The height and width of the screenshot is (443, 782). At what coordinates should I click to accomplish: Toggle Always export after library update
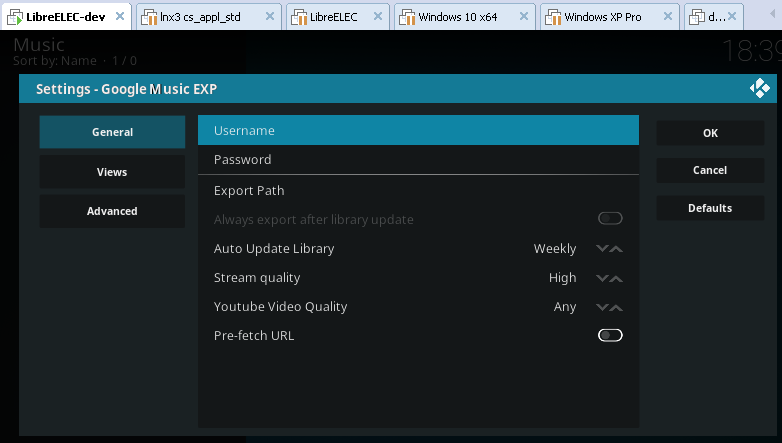click(x=610, y=219)
